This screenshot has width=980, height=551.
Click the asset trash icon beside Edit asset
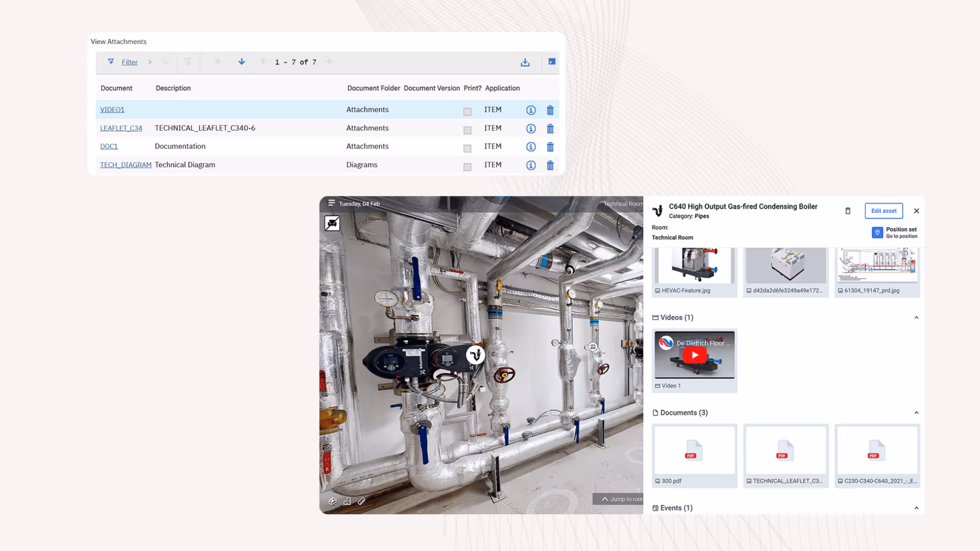point(848,211)
